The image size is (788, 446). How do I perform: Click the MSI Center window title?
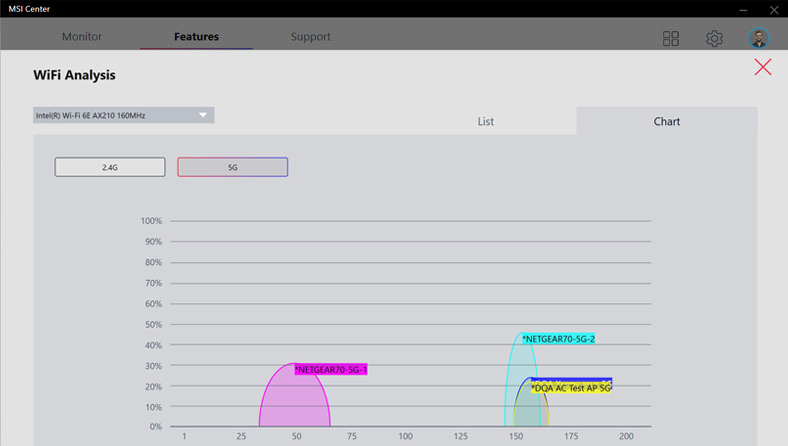29,8
